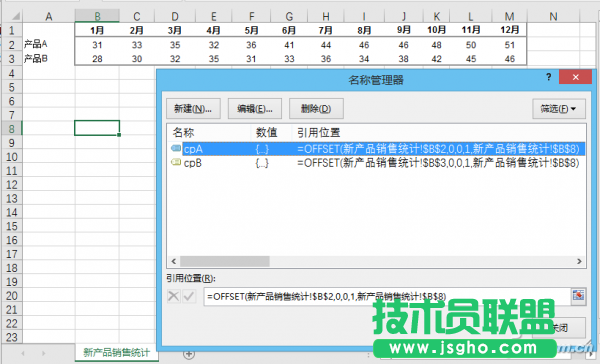
Task: Select row 15 header
Action: point(12,226)
